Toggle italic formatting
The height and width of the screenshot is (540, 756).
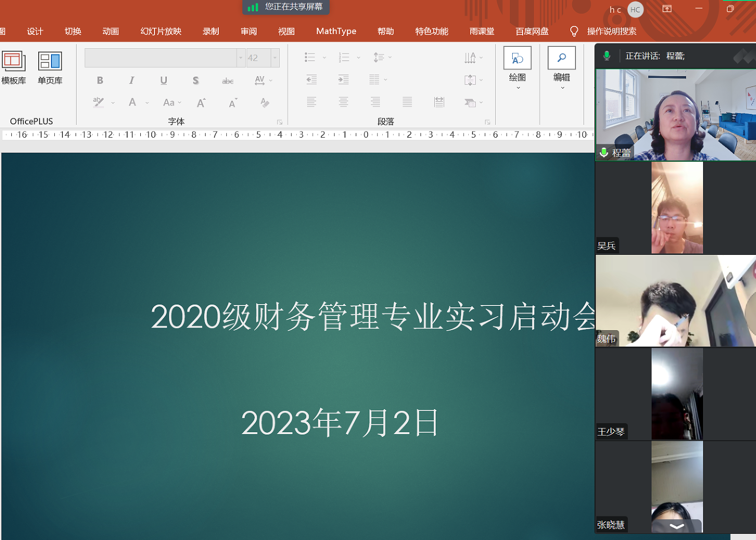click(131, 80)
